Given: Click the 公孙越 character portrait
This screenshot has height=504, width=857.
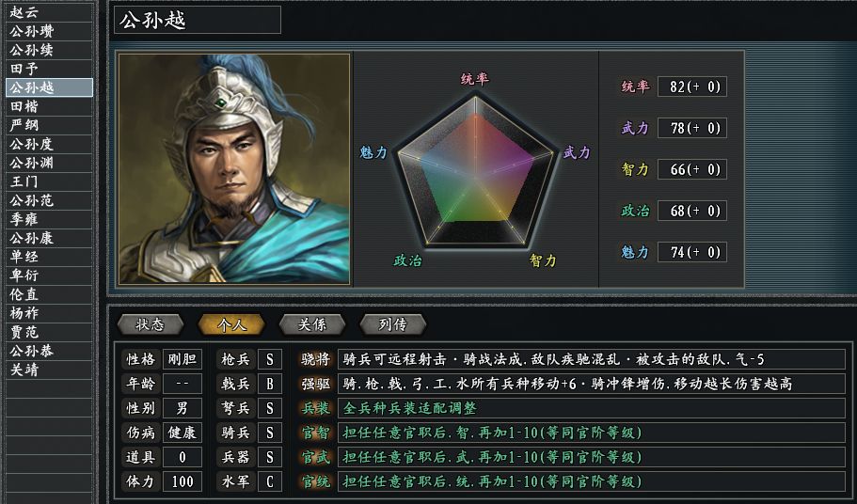Looking at the screenshot, I should [233, 169].
